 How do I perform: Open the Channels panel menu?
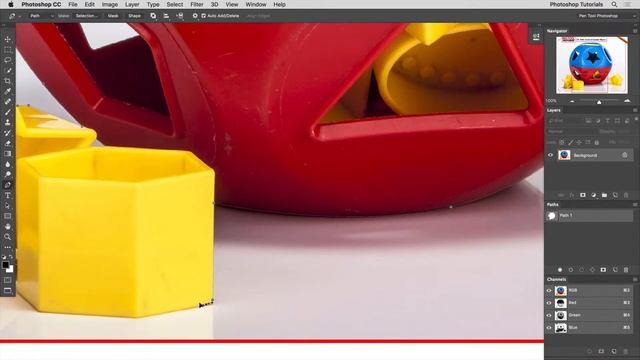(635, 280)
